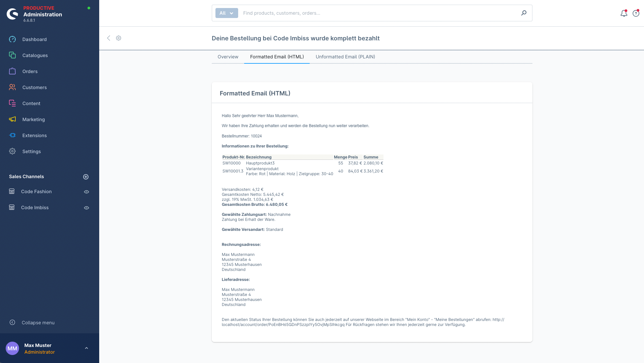Click the Code Imbiss storefront icon

pos(12,207)
